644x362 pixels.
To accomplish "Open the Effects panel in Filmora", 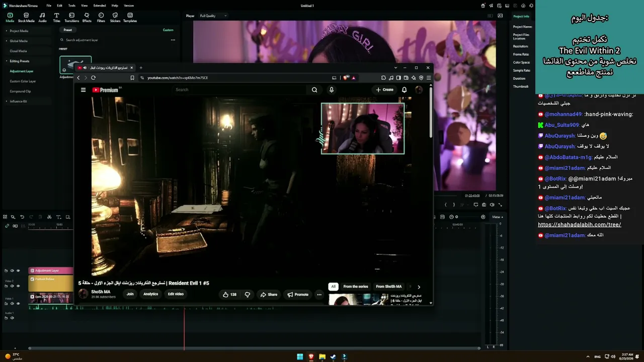I will point(87,18).
